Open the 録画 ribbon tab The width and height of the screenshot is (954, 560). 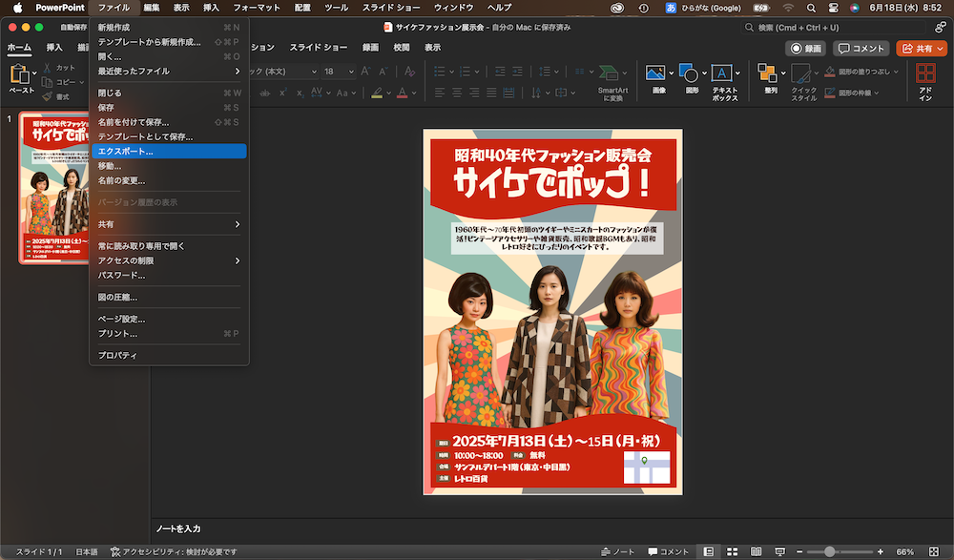coord(370,48)
